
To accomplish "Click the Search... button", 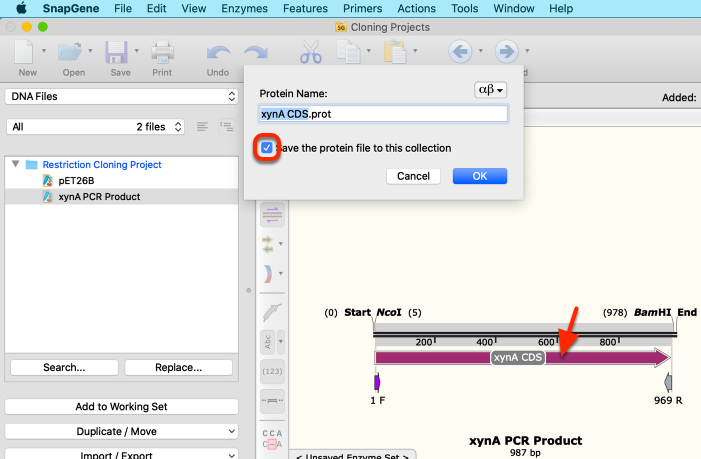I will click(64, 367).
